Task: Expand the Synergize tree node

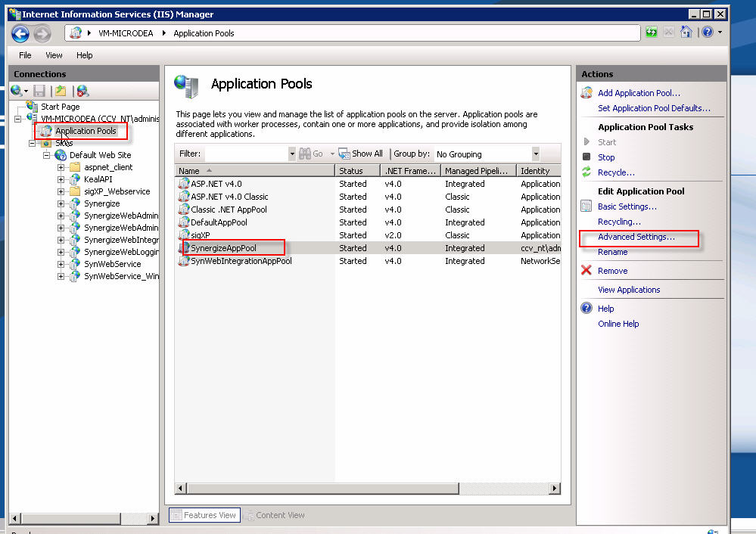Action: click(61, 203)
